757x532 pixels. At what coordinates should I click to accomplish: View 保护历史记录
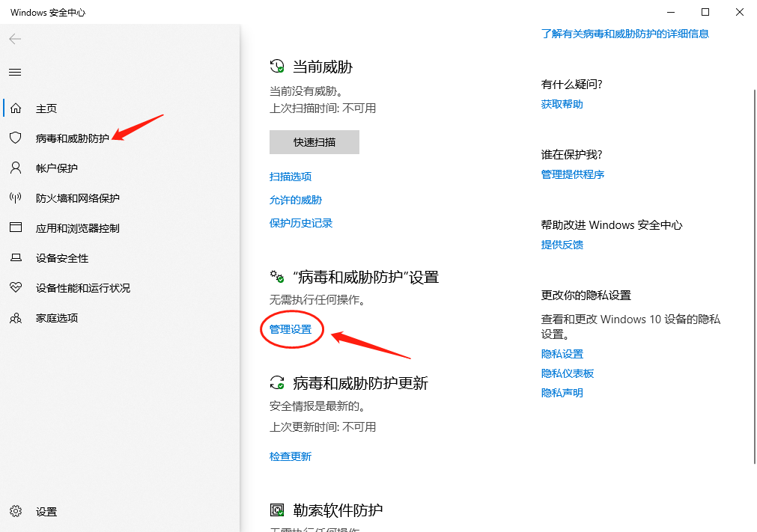pyautogui.click(x=301, y=223)
